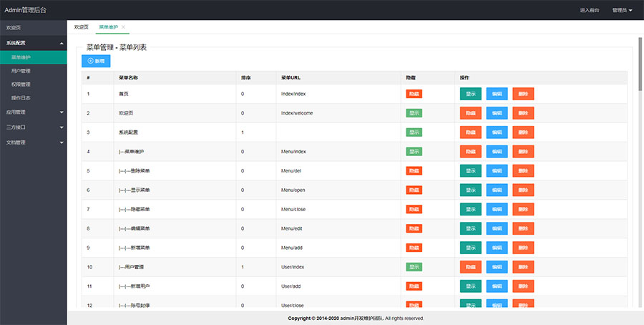The width and height of the screenshot is (644, 325).
Task: Click the 隐藏 action for the 系统配置 row
Action: 470,132
